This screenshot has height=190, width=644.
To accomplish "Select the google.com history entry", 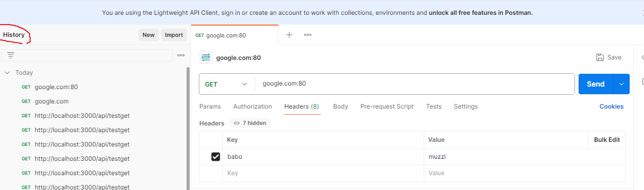I will (52, 101).
